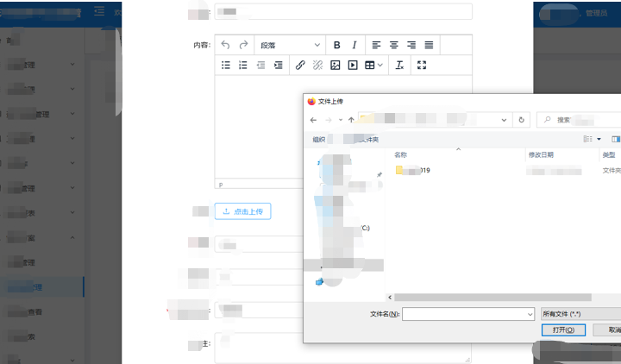Click the redo arrow in editor toolbar

click(x=243, y=45)
